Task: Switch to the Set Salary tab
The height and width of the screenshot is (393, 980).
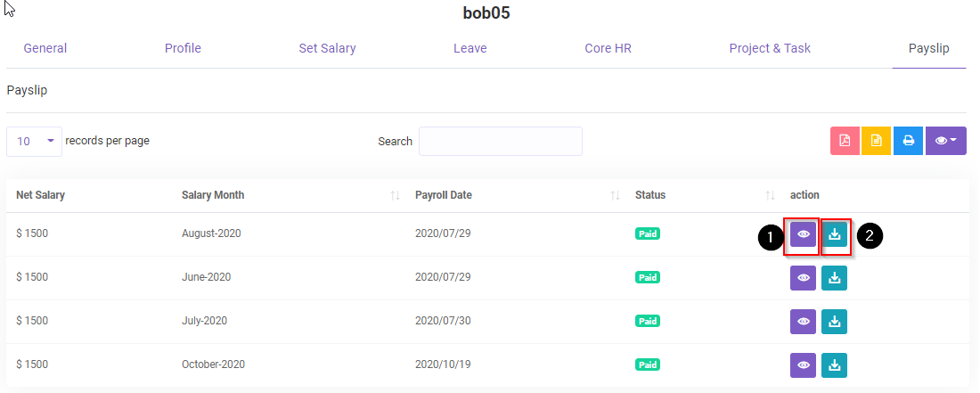Action: pos(327,48)
